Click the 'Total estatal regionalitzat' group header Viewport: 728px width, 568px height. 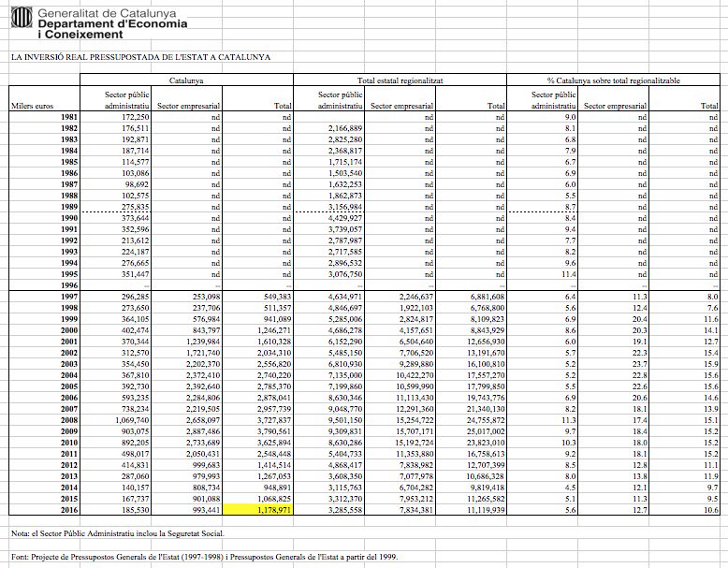click(400, 80)
